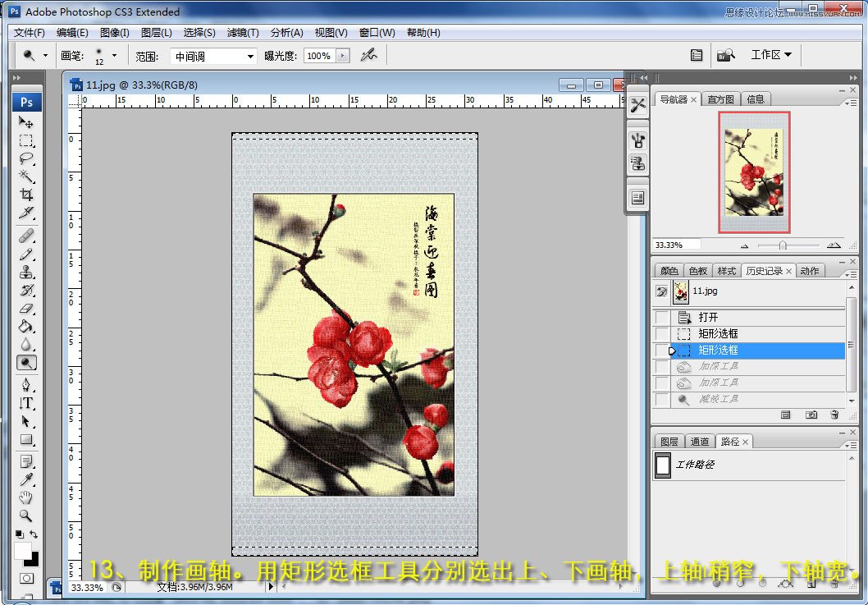Click the foreground color swatch
The height and width of the screenshot is (605, 868).
(x=22, y=549)
